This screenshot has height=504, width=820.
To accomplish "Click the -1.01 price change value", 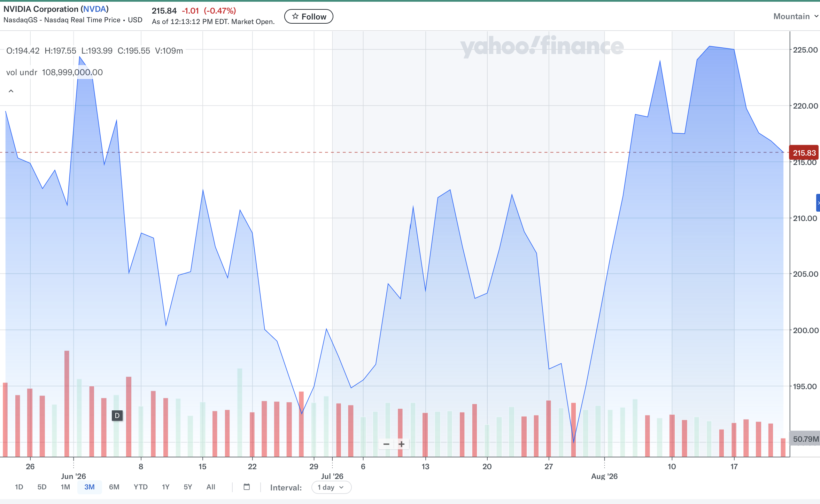I will click(190, 11).
